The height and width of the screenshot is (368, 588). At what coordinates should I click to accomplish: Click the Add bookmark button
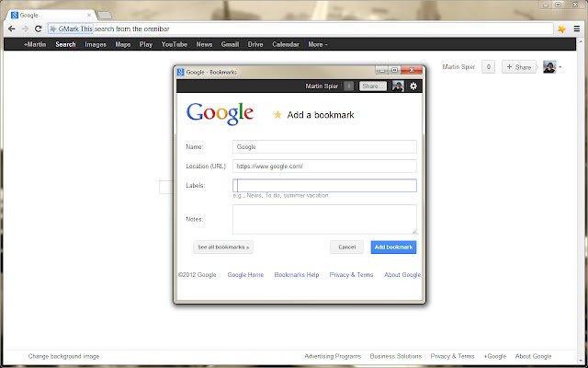393,247
